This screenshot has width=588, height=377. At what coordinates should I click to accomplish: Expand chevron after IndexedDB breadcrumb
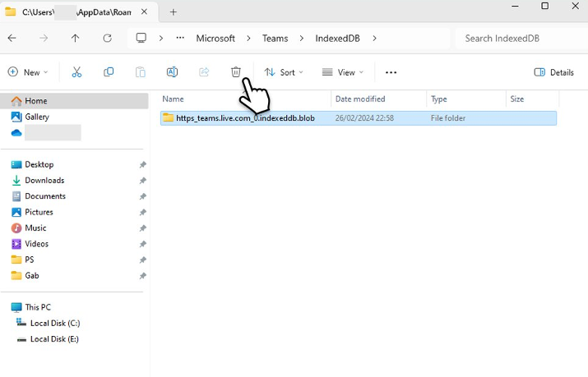coord(374,38)
